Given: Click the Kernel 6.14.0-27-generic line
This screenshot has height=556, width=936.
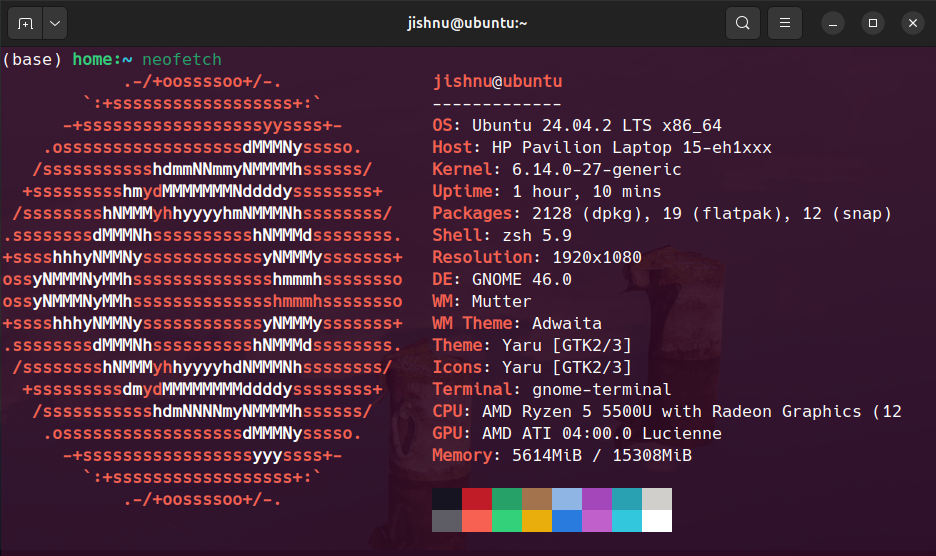Looking at the screenshot, I should coord(556,170).
